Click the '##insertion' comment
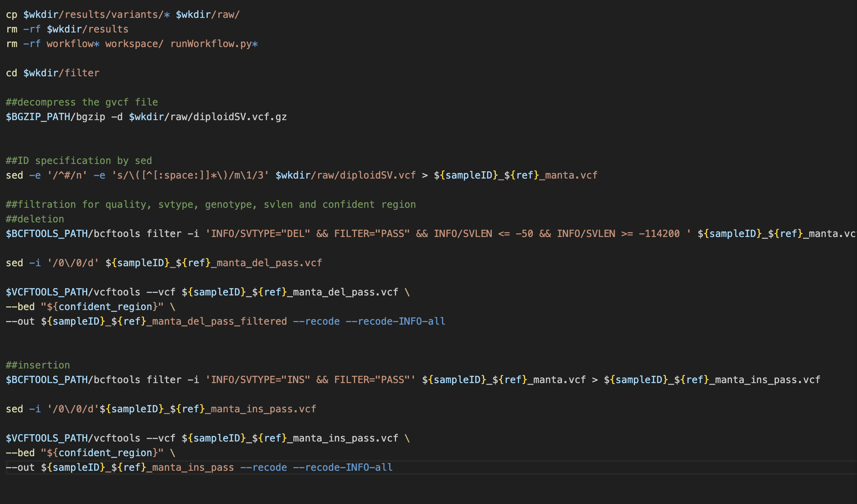 38,365
